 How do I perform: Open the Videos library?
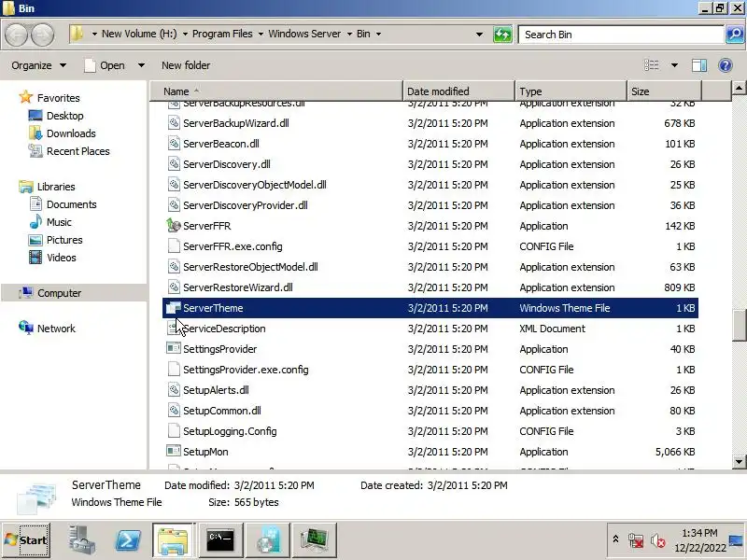point(61,258)
